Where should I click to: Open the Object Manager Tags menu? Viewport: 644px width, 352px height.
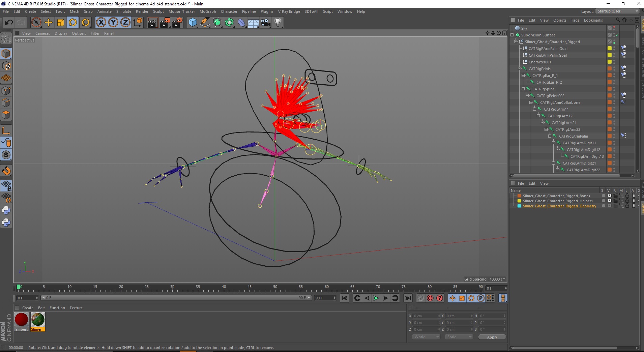pos(575,20)
